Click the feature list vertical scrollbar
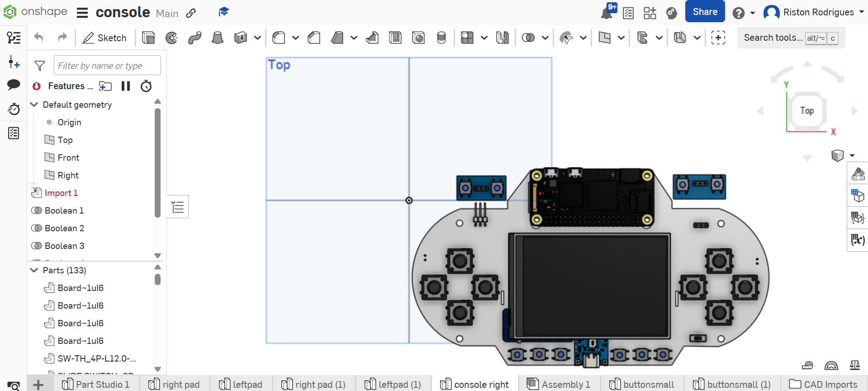 (157, 163)
